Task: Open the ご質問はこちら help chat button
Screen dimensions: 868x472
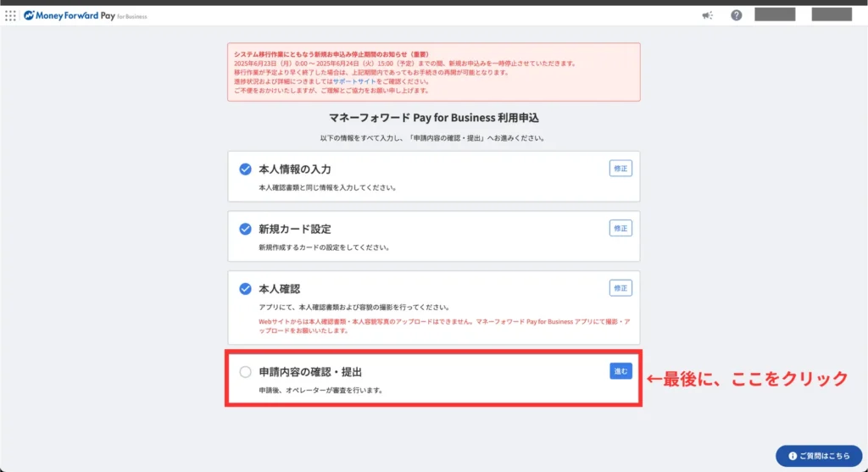Action: (816, 456)
